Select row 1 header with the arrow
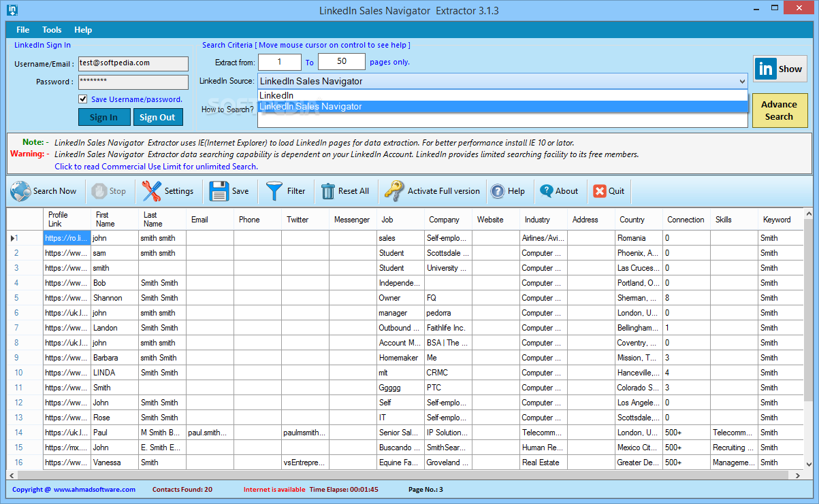The width and height of the screenshot is (819, 504). pos(25,238)
